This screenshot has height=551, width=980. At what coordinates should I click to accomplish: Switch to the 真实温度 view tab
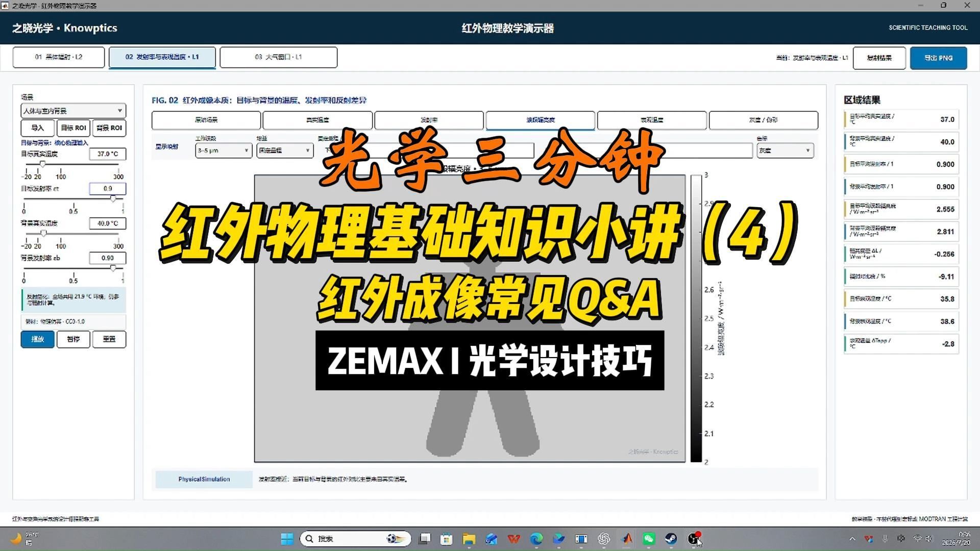pos(317,120)
